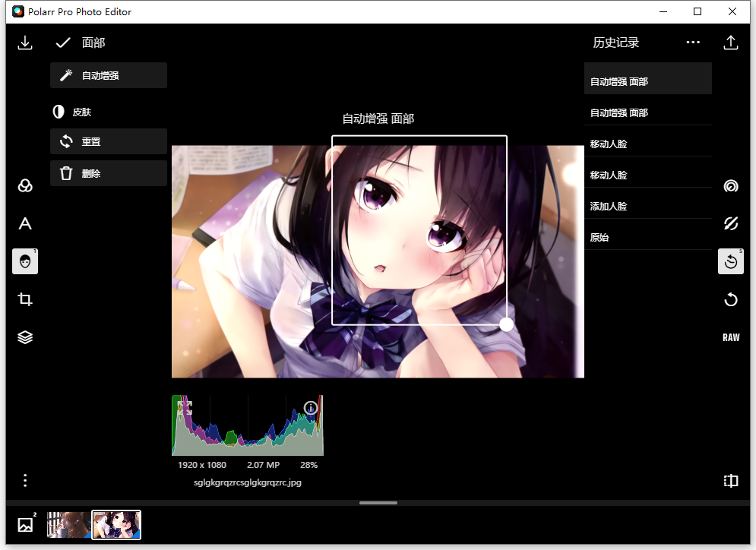
Task: Click the 历史记录 history panel title
Action: [x=615, y=43]
